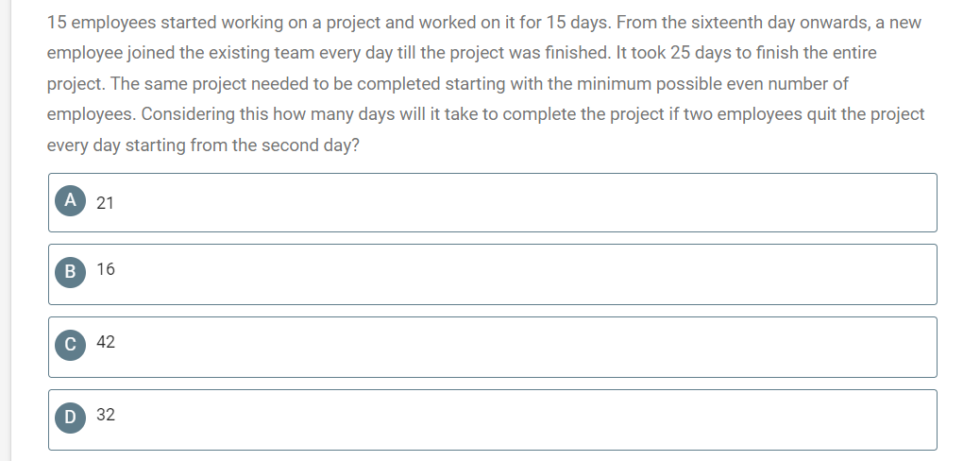Click empty space inside option D's box

(x=500, y=419)
